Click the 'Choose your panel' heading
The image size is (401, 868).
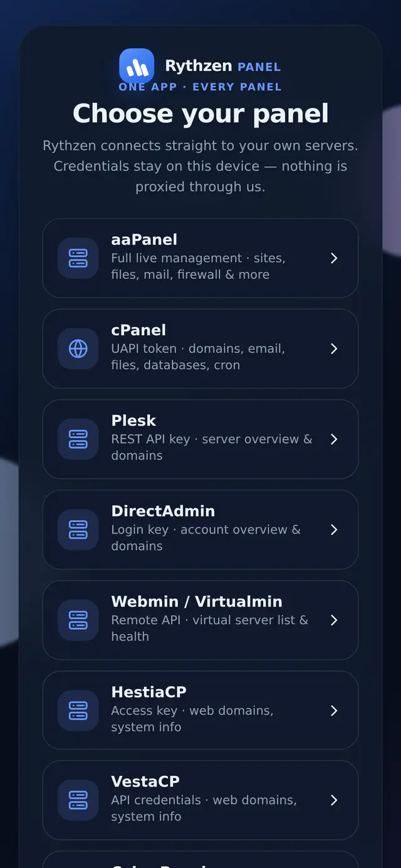pyautogui.click(x=200, y=113)
